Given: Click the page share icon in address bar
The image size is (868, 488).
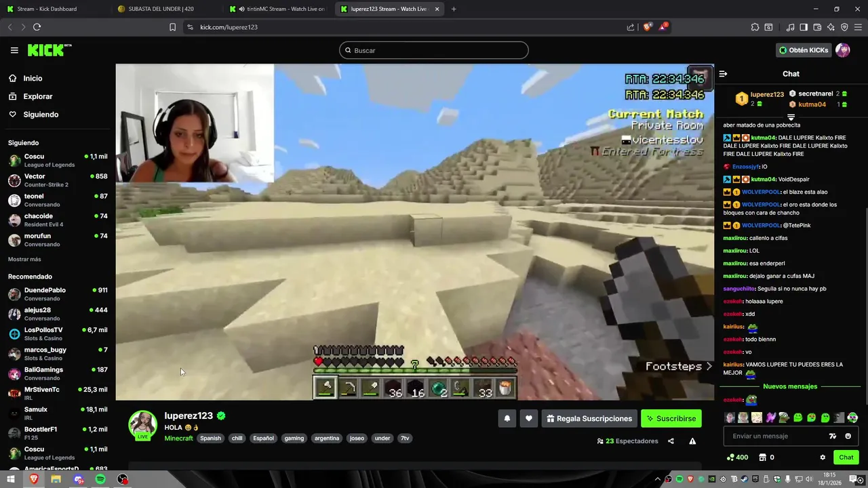Looking at the screenshot, I should tap(631, 27).
